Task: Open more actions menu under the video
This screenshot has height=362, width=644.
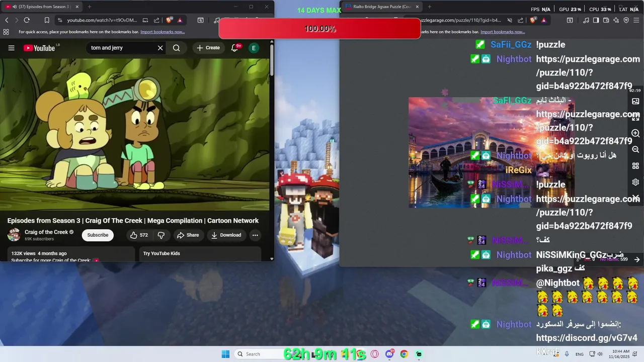Action: tap(255, 235)
